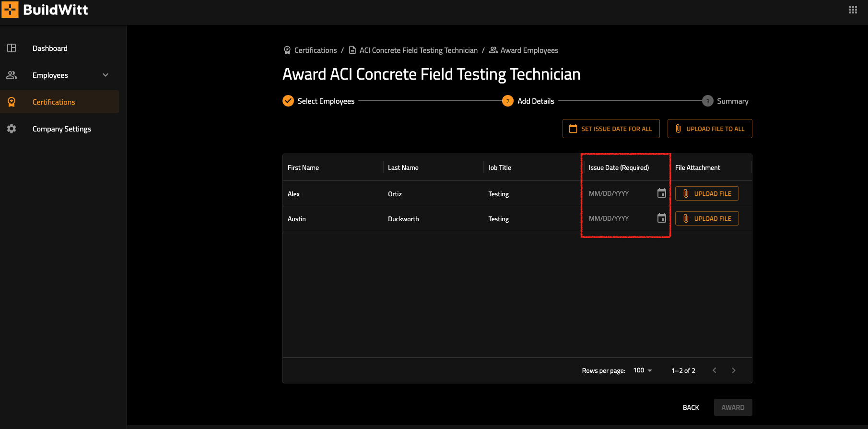The image size is (868, 429).
Task: Click the BuildWitt logo icon
Action: click(x=10, y=10)
